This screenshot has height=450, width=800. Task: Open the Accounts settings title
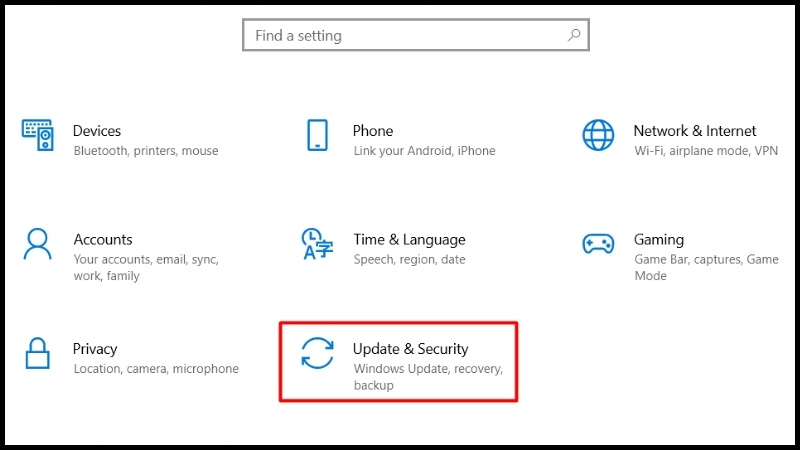pos(103,240)
